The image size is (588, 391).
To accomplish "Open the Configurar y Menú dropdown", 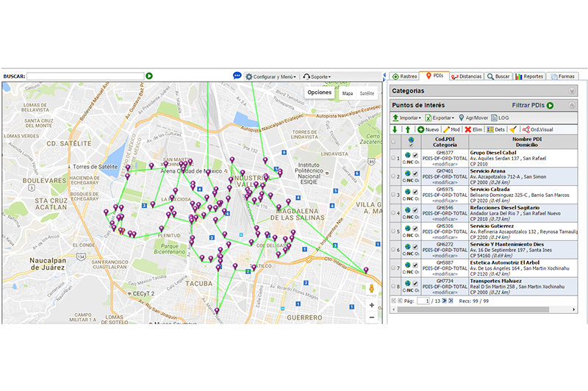I will 270,76.
